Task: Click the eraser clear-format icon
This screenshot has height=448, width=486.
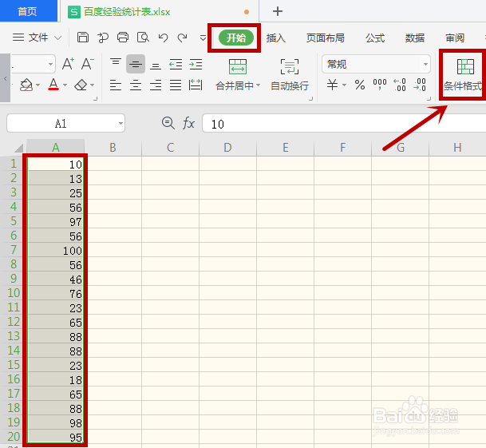Action: pyautogui.click(x=81, y=85)
